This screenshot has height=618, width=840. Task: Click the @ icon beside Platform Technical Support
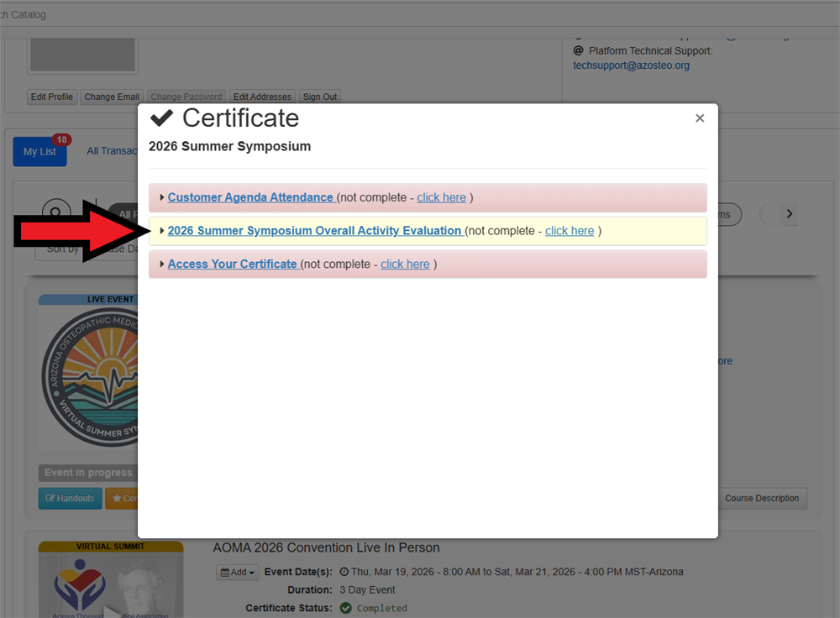pos(578,51)
